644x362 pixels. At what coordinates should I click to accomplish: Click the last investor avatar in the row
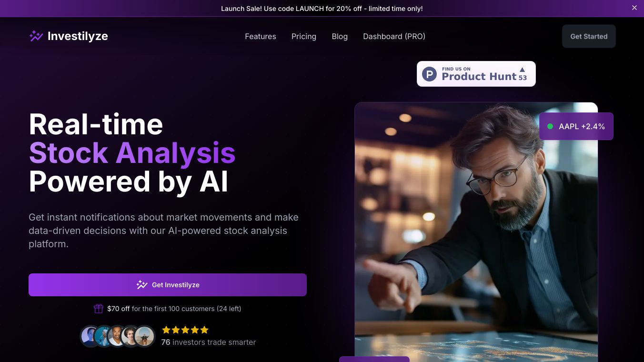tap(144, 336)
